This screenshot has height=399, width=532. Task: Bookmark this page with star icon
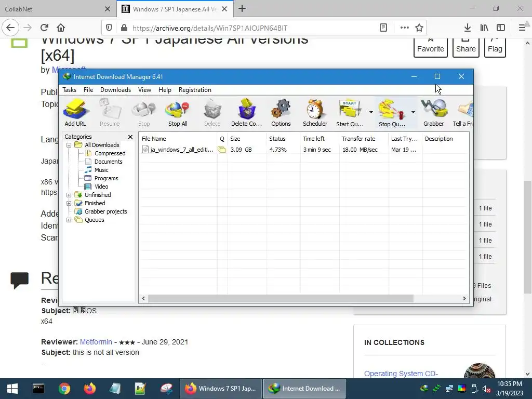coord(419,28)
